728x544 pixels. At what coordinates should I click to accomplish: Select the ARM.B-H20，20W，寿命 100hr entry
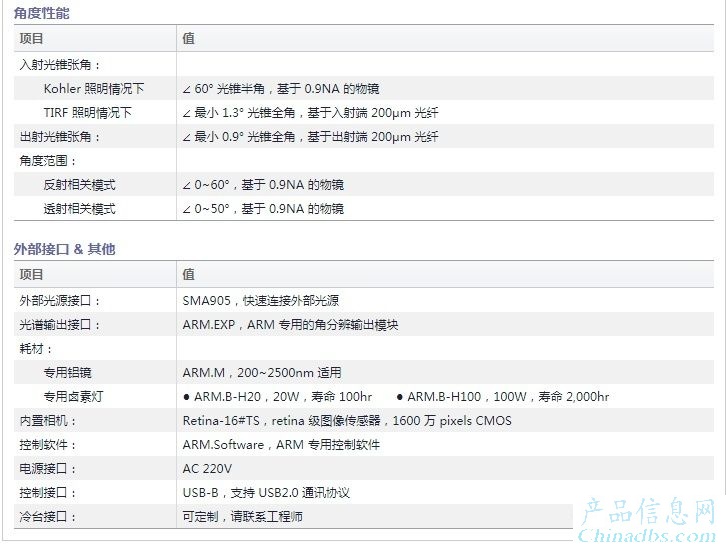pos(278,397)
